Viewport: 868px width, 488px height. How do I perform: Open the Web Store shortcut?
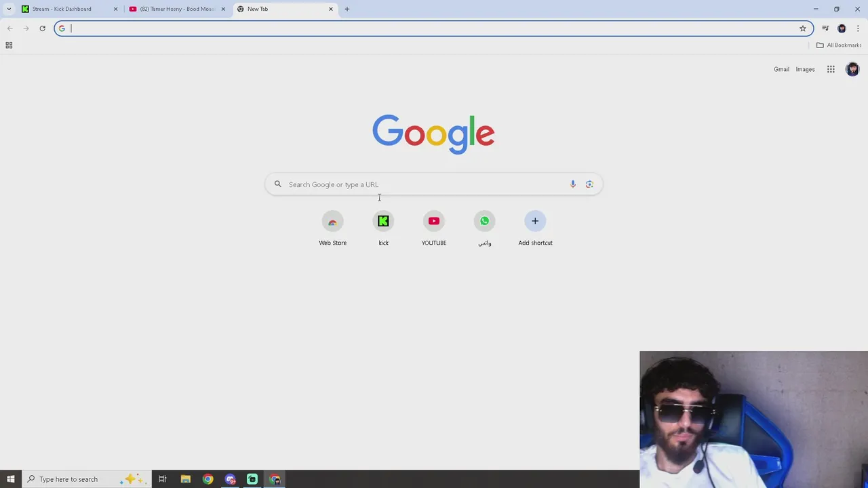click(332, 228)
